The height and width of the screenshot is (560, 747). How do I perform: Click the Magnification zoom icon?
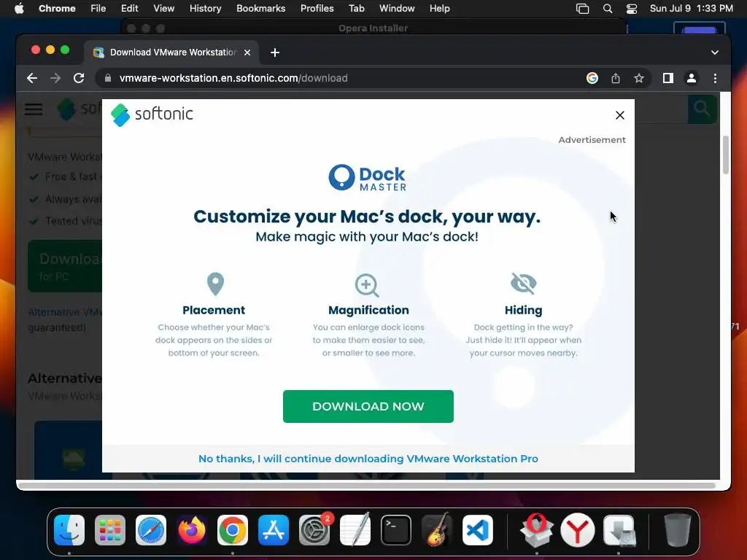tap(368, 285)
